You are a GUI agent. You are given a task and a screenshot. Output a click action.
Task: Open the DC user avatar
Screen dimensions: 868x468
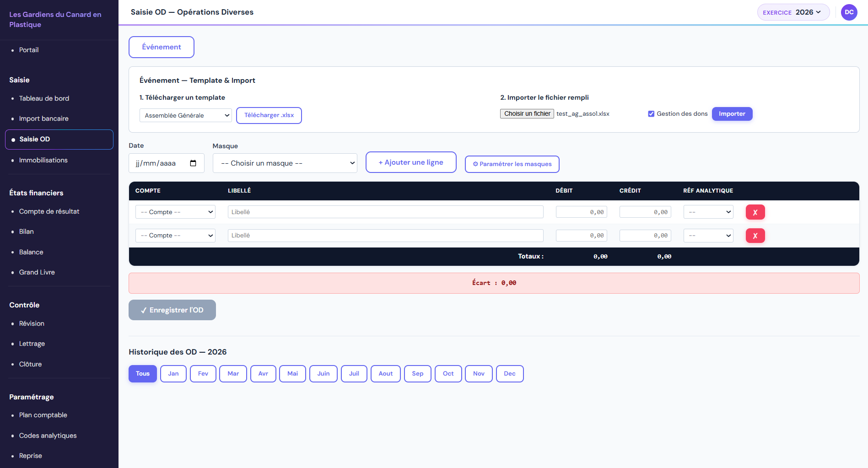[x=849, y=12]
